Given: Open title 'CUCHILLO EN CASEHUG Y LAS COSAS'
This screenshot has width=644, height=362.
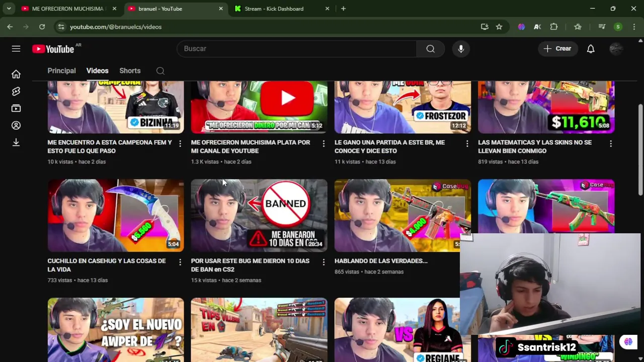Looking at the screenshot, I should [106, 265].
